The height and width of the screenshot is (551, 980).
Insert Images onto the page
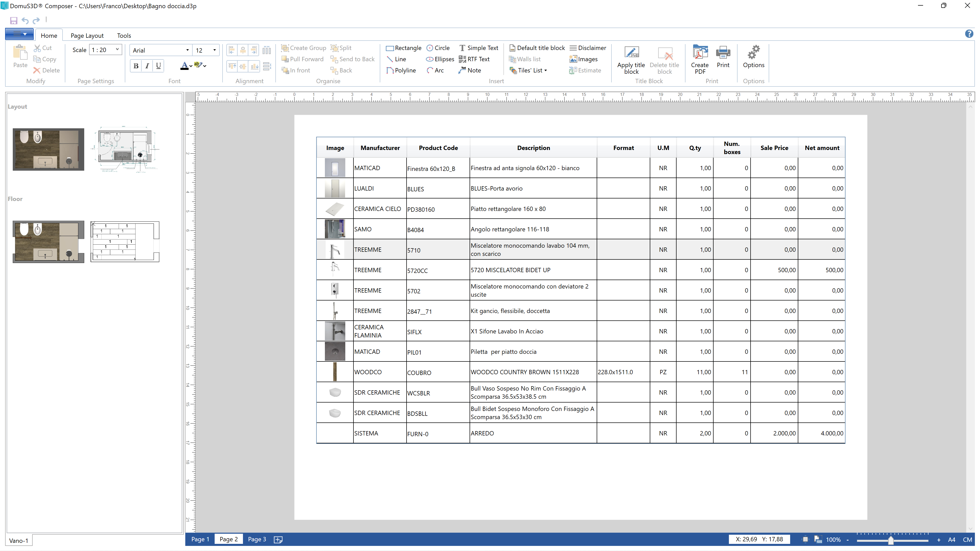584,59
